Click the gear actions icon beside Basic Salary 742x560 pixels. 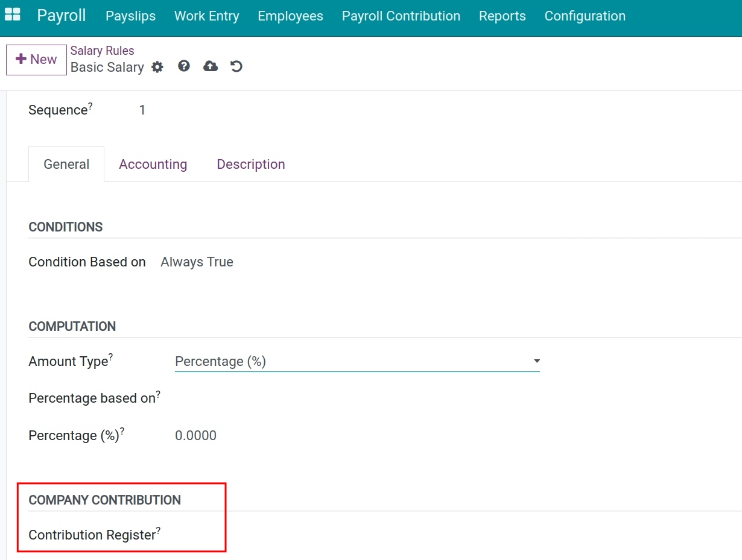(157, 67)
